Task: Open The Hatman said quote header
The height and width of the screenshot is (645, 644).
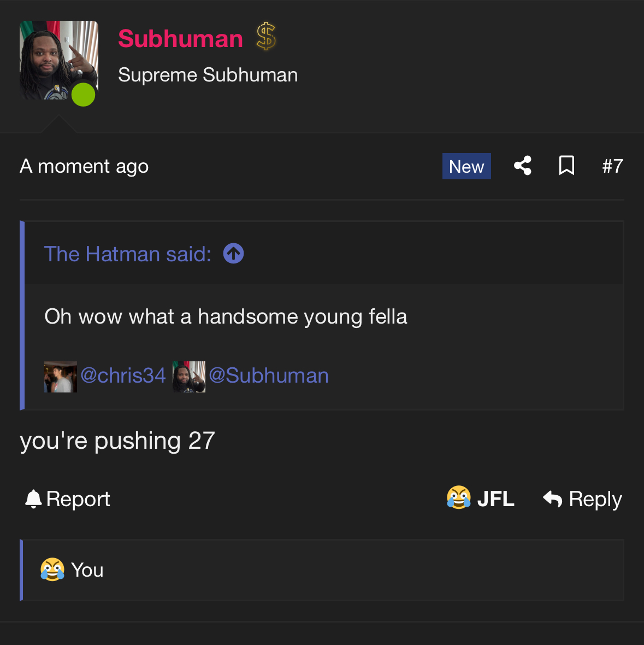Action: 128,254
